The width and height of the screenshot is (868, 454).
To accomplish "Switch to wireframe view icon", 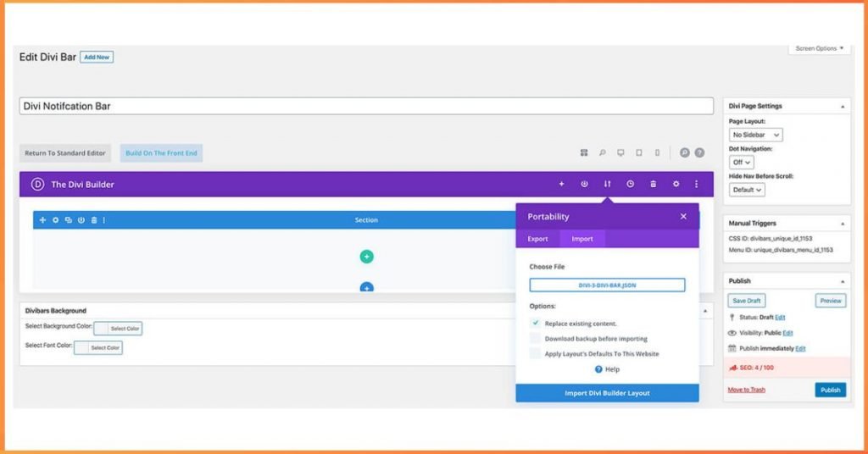I will click(584, 152).
